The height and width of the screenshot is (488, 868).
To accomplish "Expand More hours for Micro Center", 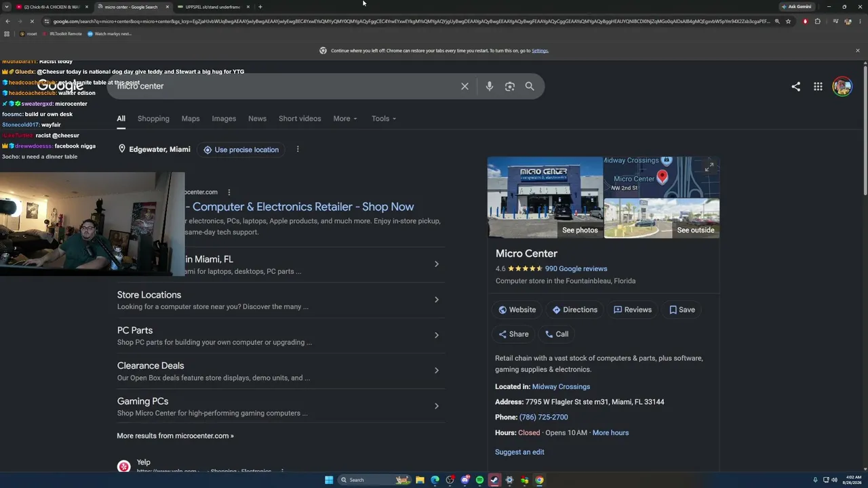I will coord(610,432).
